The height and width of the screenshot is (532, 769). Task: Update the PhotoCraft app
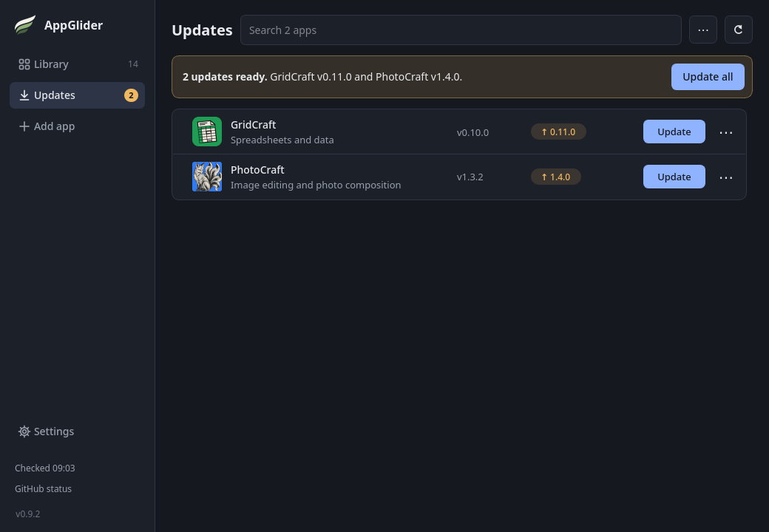tap(674, 177)
